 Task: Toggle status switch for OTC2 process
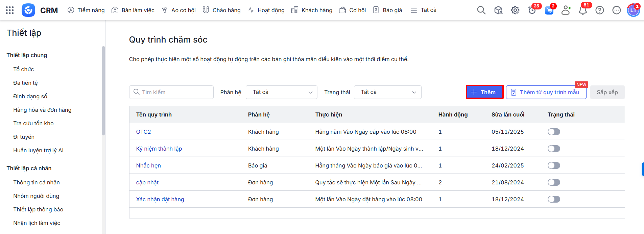[554, 132]
